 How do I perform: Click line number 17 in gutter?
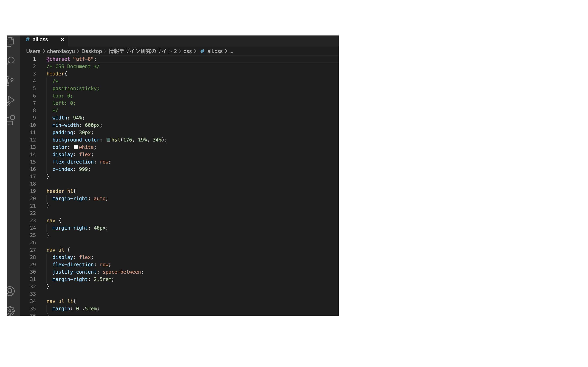click(33, 176)
